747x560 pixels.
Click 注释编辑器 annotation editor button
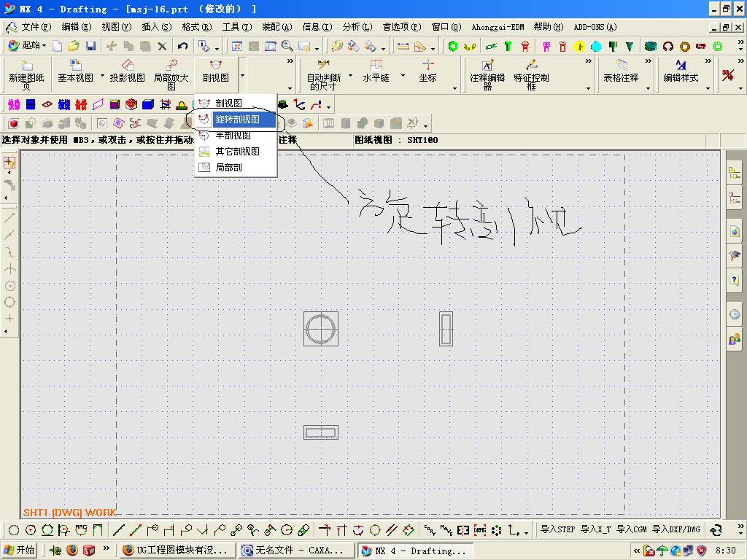pyautogui.click(x=487, y=75)
